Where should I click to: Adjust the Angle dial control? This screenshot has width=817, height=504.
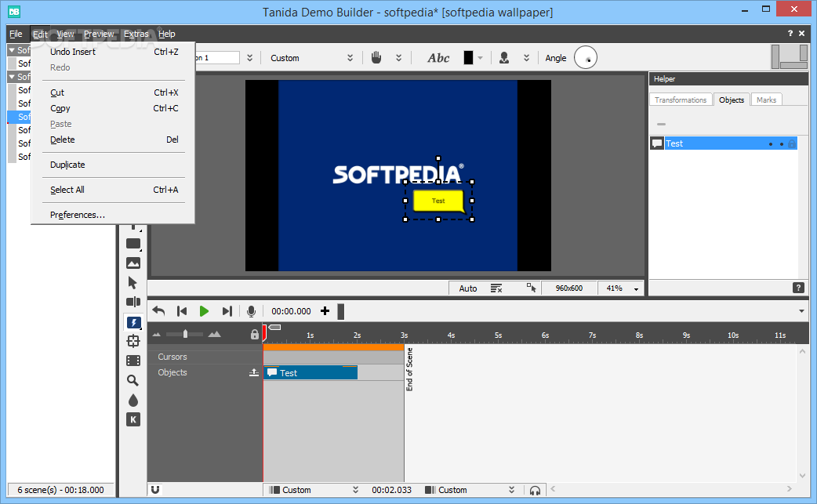click(x=586, y=58)
